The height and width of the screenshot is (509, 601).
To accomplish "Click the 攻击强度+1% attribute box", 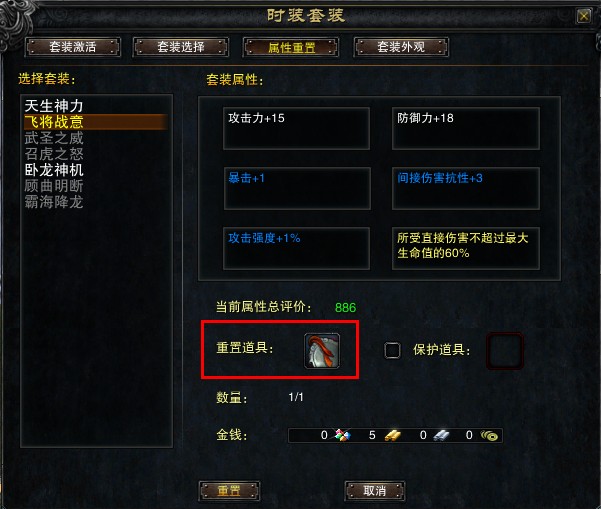I will click(297, 248).
